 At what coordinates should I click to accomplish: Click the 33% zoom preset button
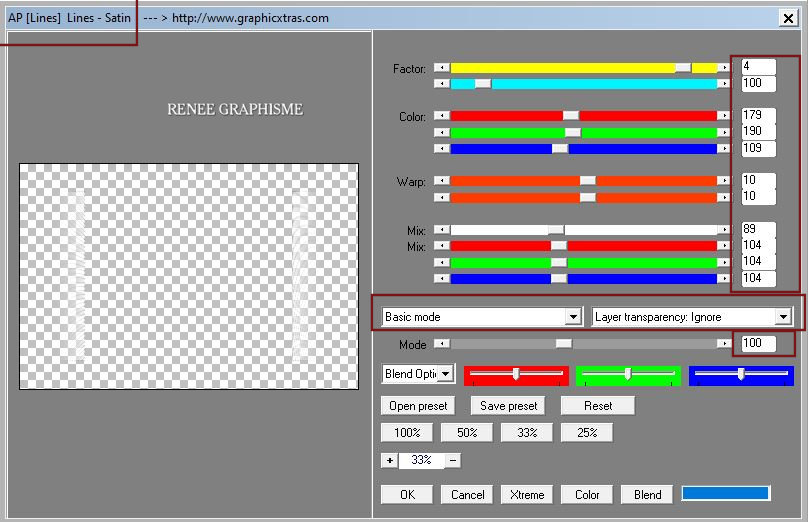527,433
